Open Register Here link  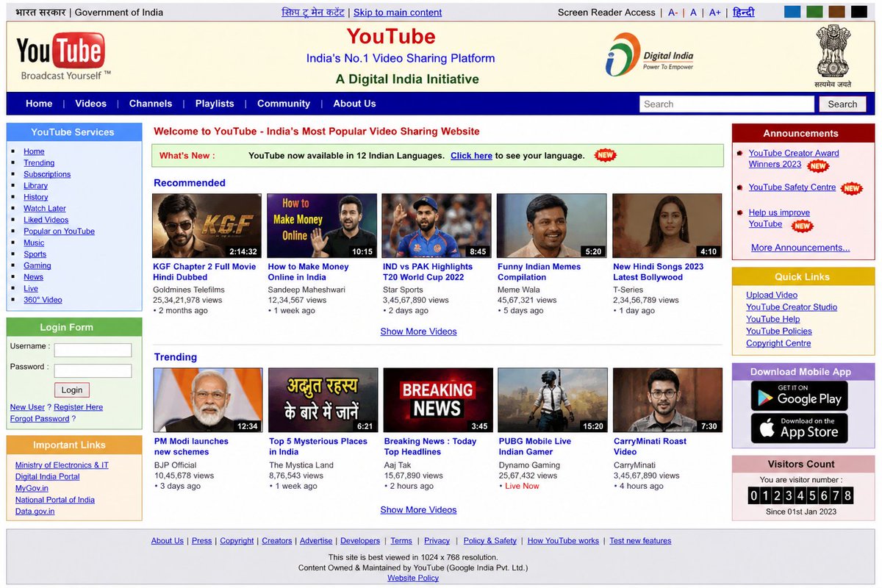[x=78, y=407]
